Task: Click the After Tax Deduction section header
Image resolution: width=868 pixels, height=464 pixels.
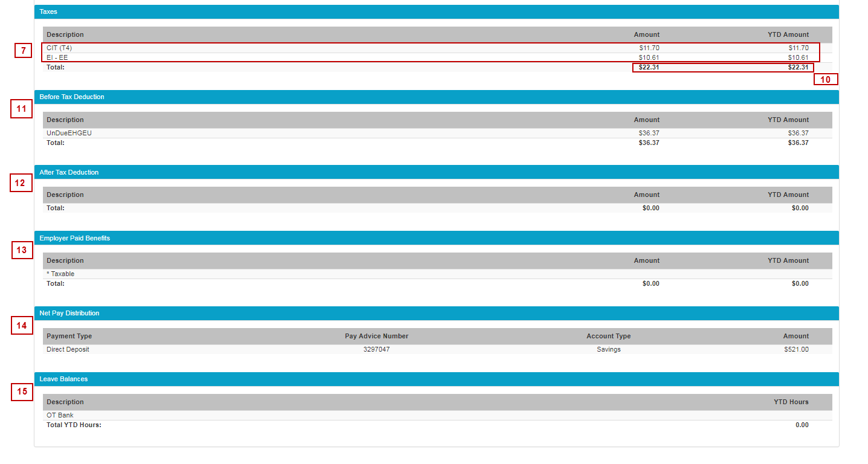Action: [69, 172]
